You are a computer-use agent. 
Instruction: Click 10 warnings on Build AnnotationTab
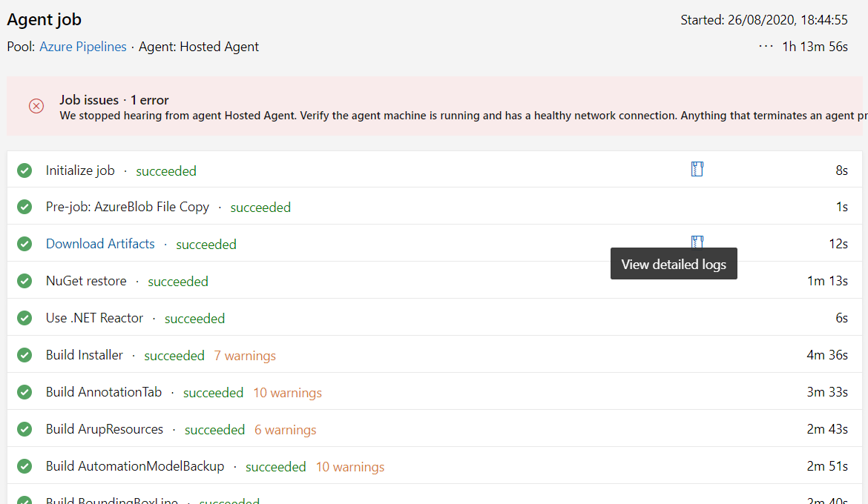[287, 392]
